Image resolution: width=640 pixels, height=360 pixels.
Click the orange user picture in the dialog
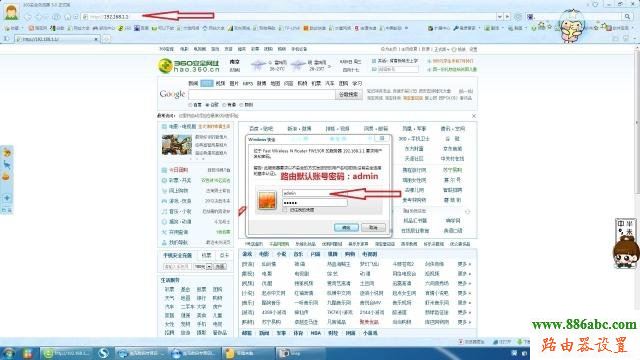click(267, 200)
